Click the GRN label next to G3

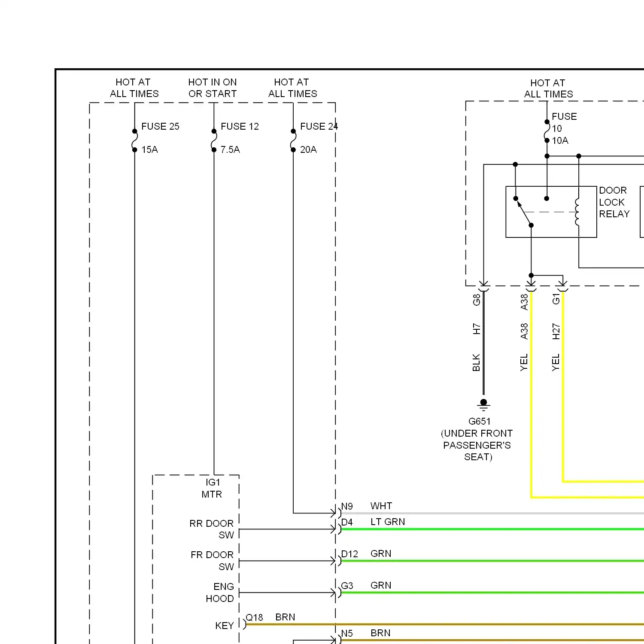[x=381, y=585]
